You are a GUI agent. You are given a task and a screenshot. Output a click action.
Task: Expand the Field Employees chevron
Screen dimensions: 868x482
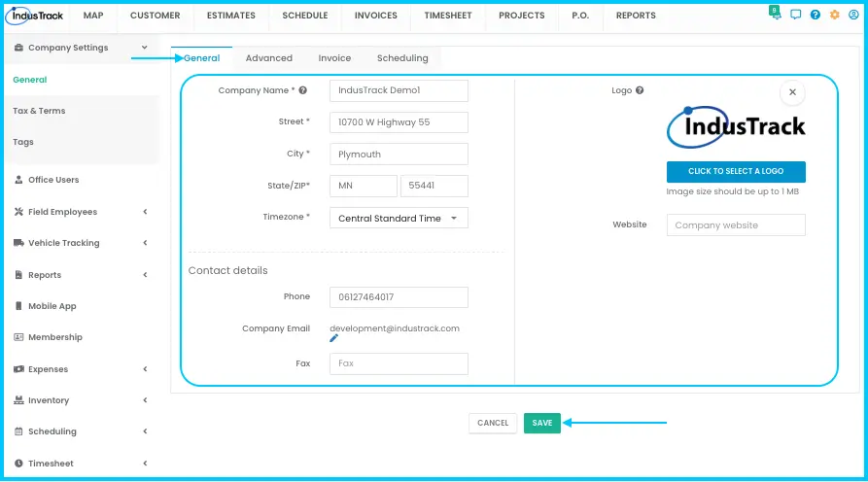point(145,212)
